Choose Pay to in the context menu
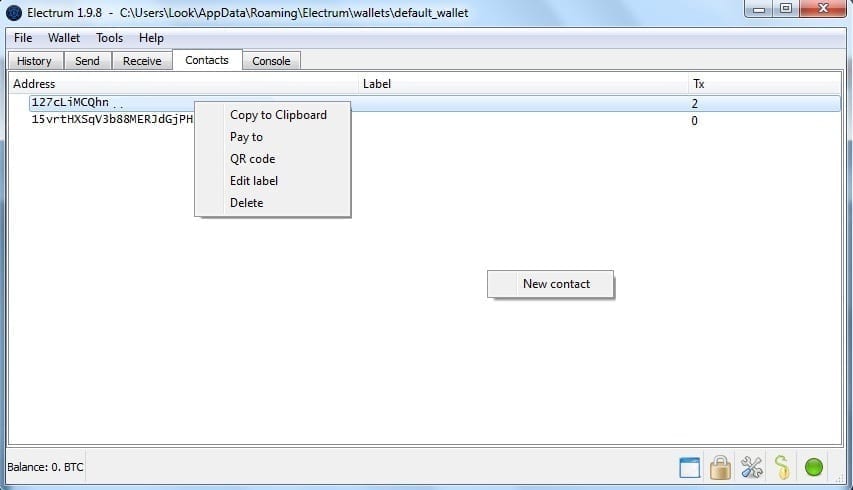 coord(273,137)
